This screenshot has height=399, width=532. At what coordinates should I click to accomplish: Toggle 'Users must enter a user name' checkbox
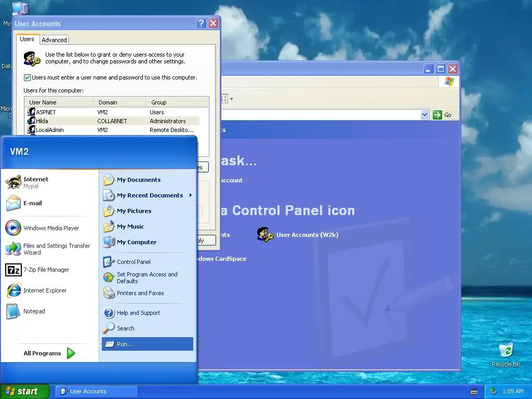(x=28, y=78)
